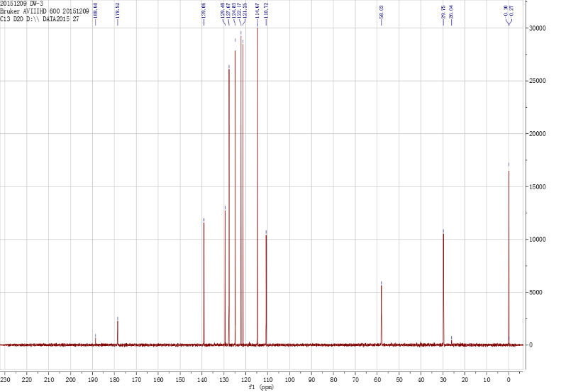
Task: Select the 178.52 peak label
Action: [x=118, y=11]
